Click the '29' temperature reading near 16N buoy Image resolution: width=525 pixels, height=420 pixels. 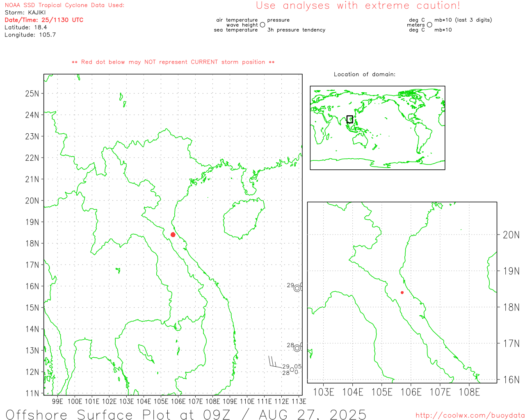coord(290,285)
